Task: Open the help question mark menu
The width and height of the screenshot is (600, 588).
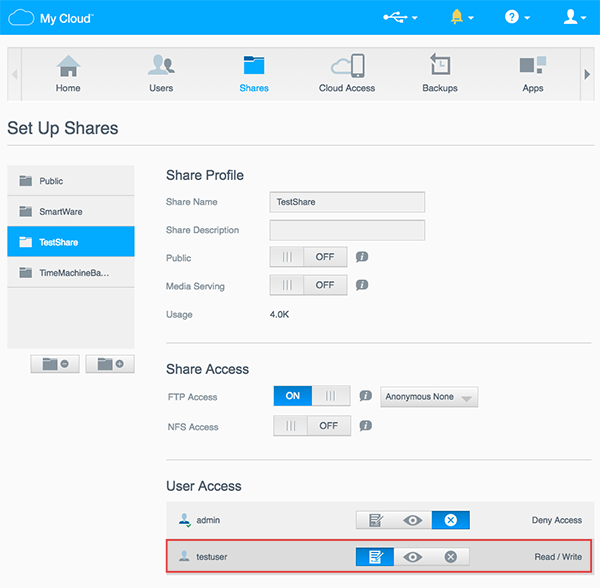Action: tap(517, 17)
